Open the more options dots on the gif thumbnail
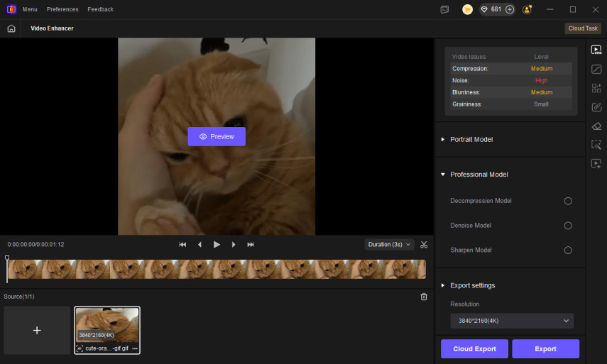 pyautogui.click(x=135, y=348)
